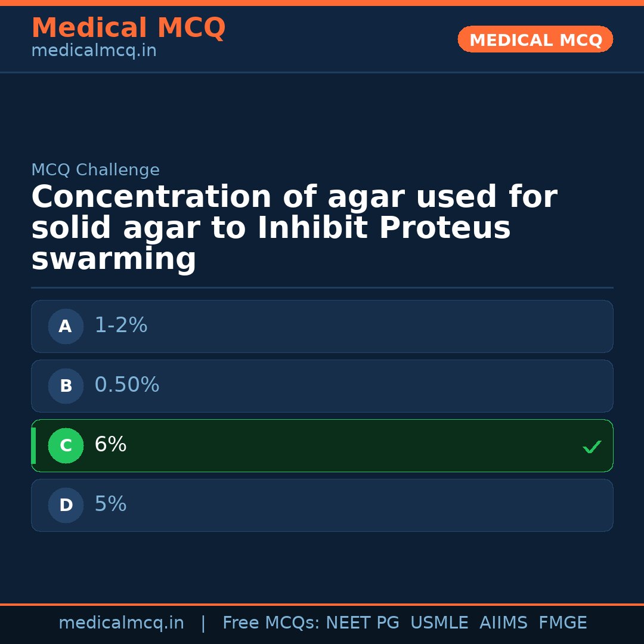Open the medicalmcq.in link below header title
The image size is (644, 644).
[94, 51]
